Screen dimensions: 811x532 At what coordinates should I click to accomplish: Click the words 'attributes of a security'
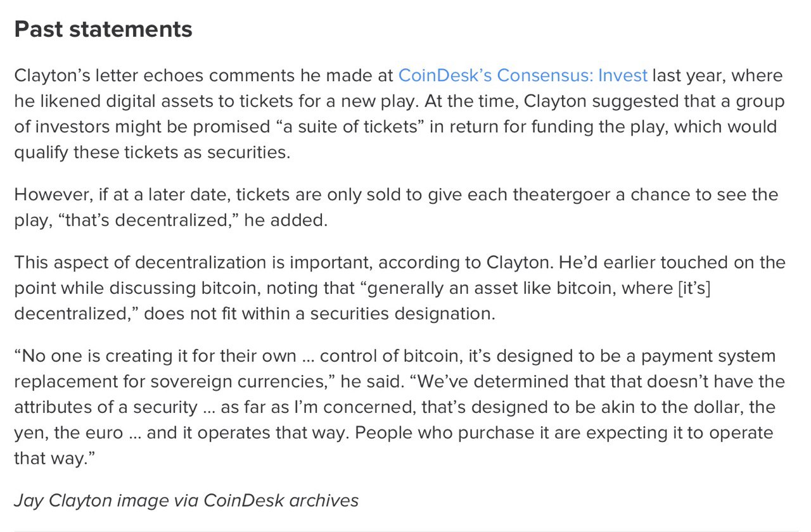pos(106,407)
